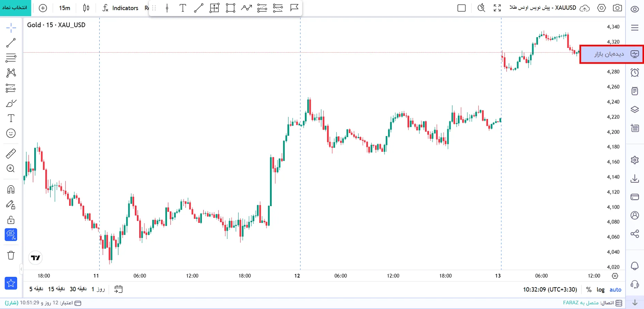Open the user profile icon in right sidebar
The image size is (644, 309).
(635, 215)
